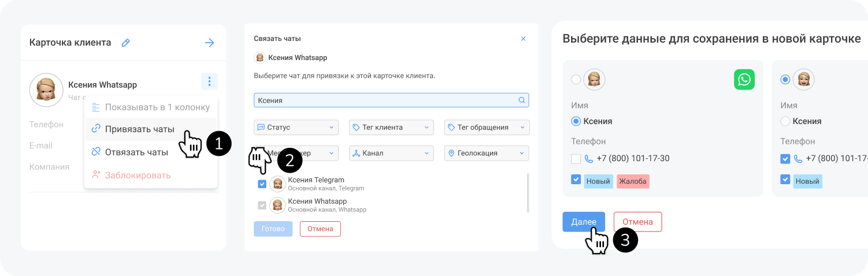Click Ксения's avatar in the client card
Image resolution: width=868 pixels, height=276 pixels.
(x=46, y=89)
